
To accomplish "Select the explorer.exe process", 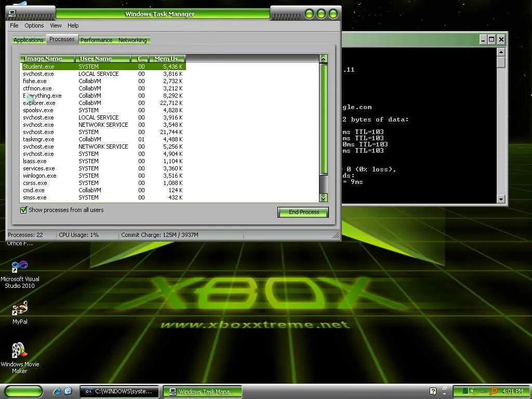I will 103,103.
